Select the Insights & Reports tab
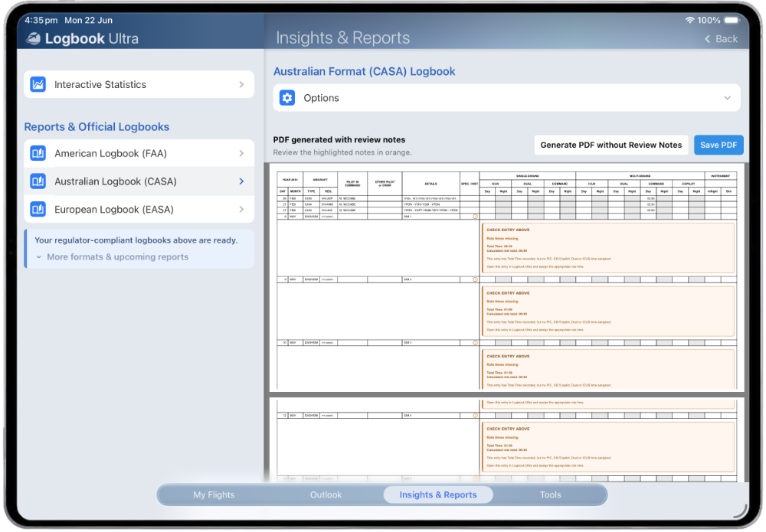 438,495
